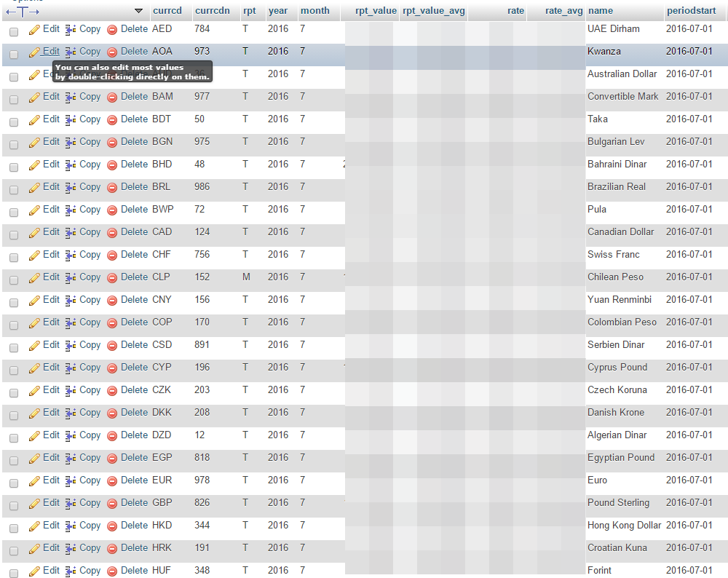Click the red Delete icon in EUR row
This screenshot has width=728, height=578.
(112, 481)
